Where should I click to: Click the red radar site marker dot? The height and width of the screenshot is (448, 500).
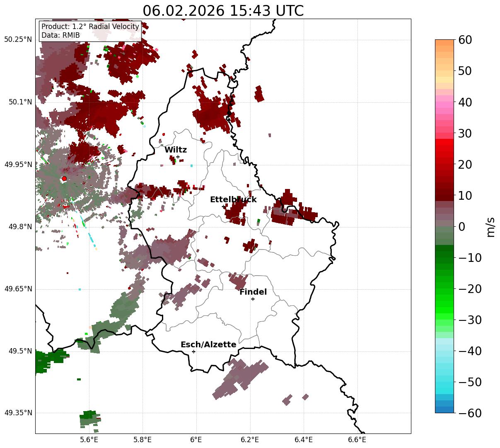click(x=64, y=178)
